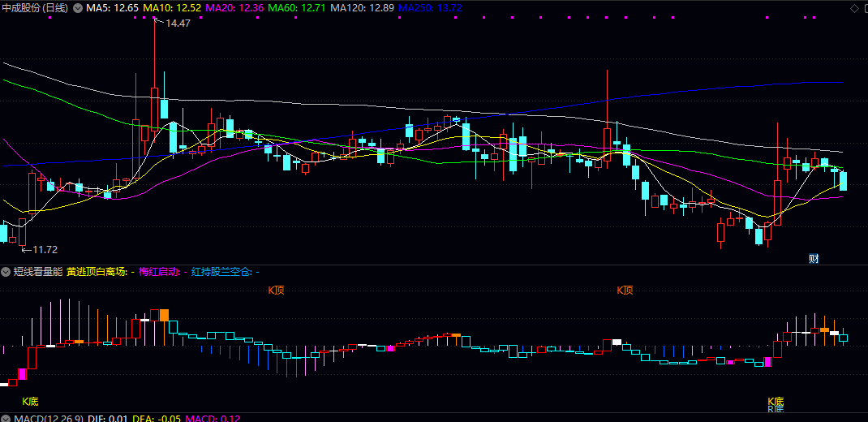Viewport: 868px width, 422px height.
Task: Click the 财 financial info marker icon
Action: click(x=814, y=259)
